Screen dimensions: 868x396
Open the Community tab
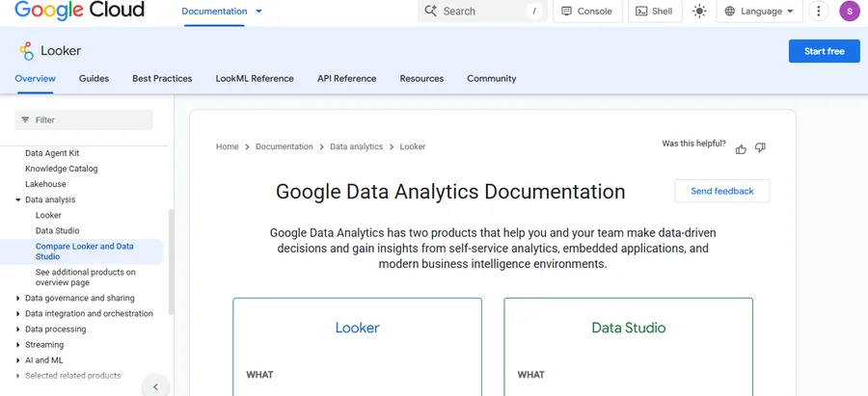click(x=492, y=79)
